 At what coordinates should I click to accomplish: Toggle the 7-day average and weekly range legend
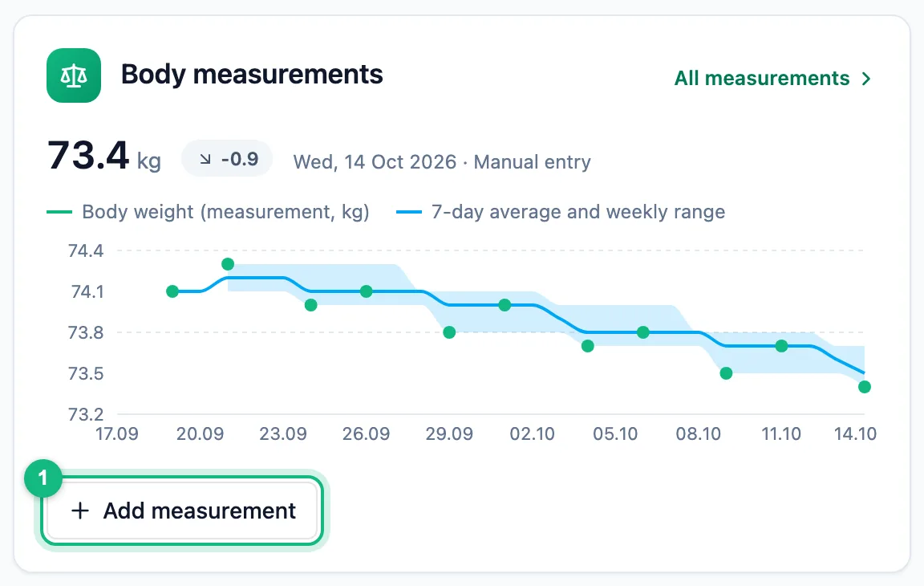coord(561,212)
